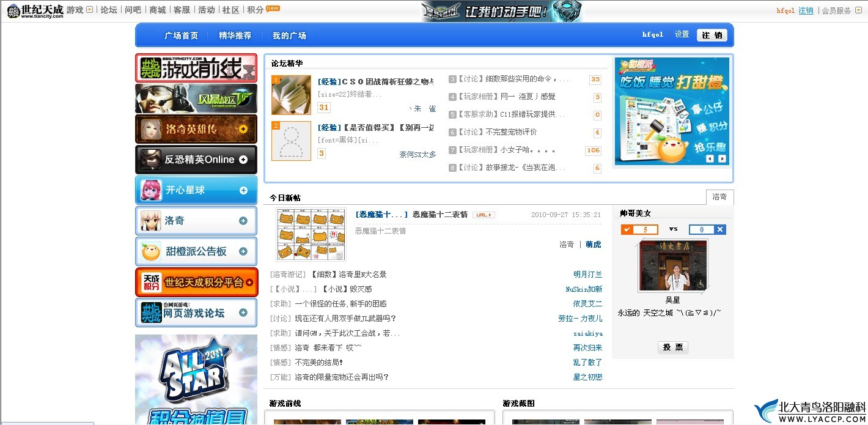The image size is (868, 425).
Task: Open 商城 in top navigation
Action: pyautogui.click(x=158, y=10)
